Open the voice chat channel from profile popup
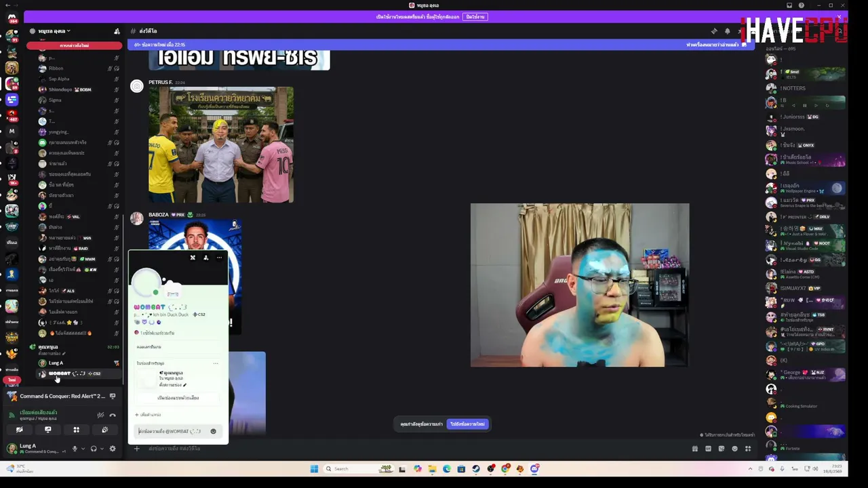This screenshot has width=868, height=488. [178, 398]
